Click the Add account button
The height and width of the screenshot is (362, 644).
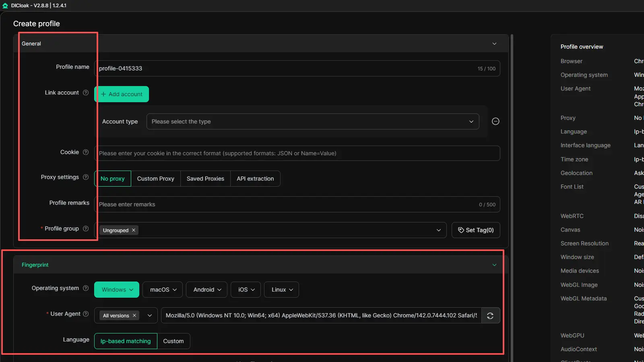[122, 94]
